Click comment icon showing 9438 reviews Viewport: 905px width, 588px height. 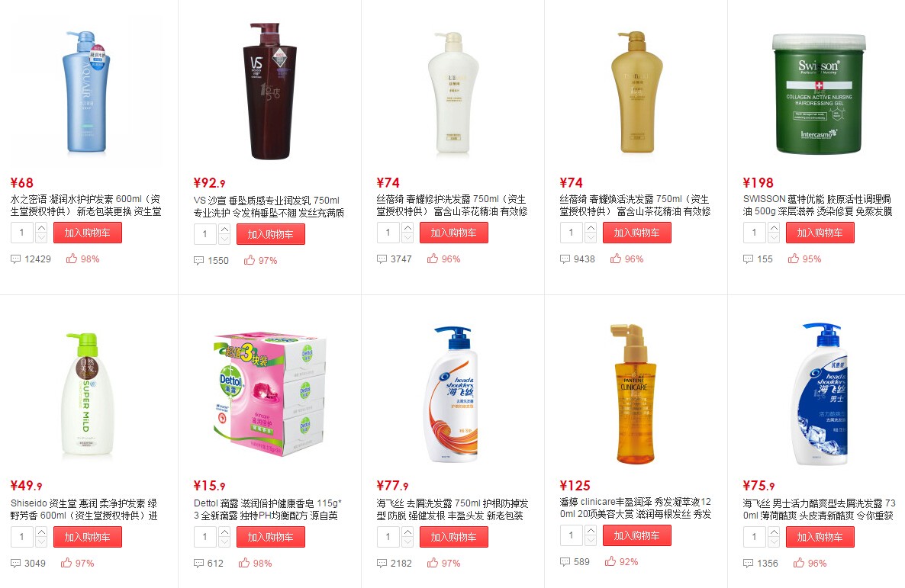[565, 259]
